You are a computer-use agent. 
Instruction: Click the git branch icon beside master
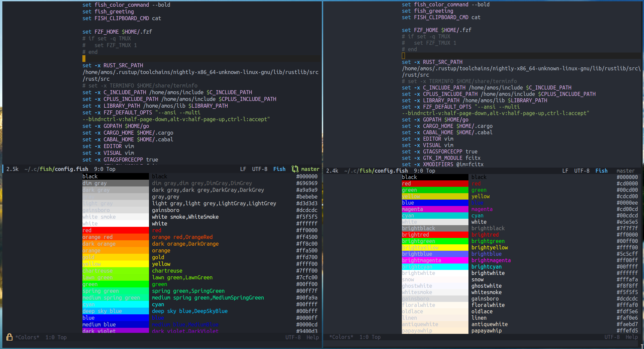point(295,169)
